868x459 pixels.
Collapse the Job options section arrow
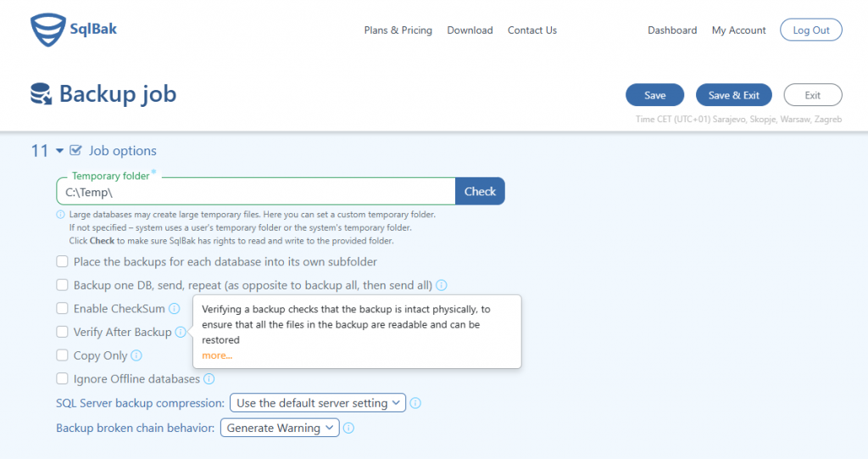coord(60,151)
